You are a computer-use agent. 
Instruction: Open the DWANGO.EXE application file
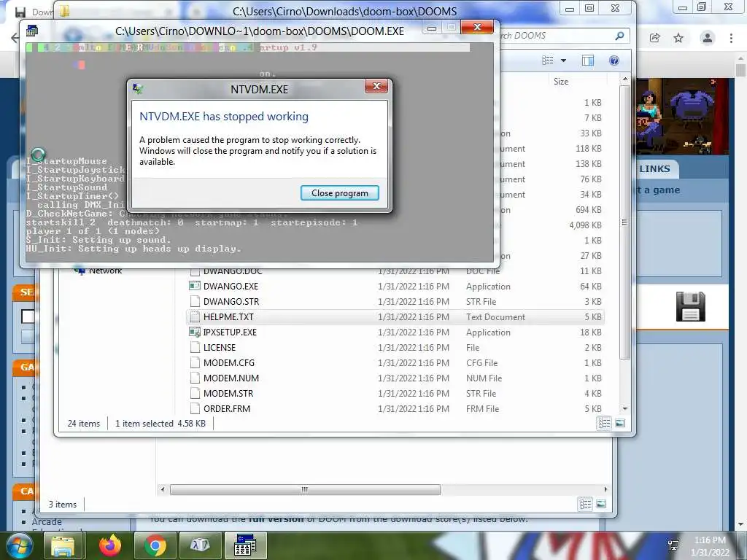tap(231, 286)
